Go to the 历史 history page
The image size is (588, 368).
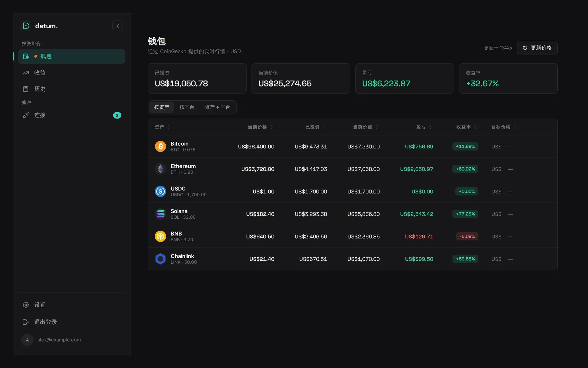click(x=72, y=89)
